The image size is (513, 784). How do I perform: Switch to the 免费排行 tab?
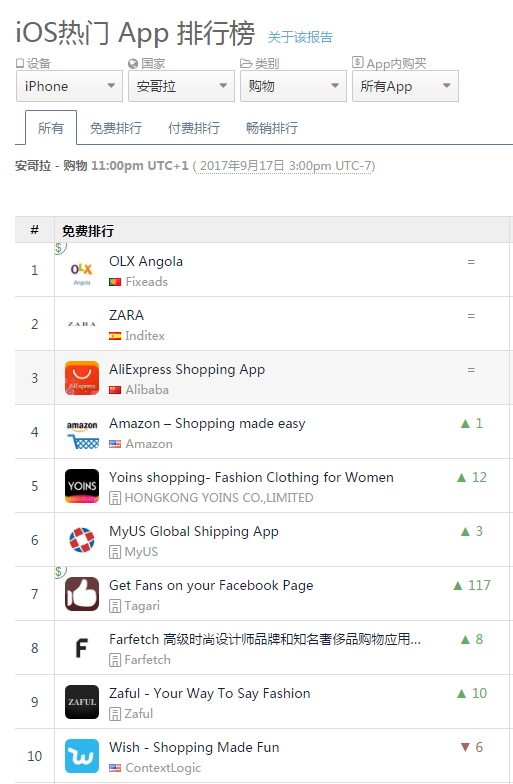pos(116,128)
